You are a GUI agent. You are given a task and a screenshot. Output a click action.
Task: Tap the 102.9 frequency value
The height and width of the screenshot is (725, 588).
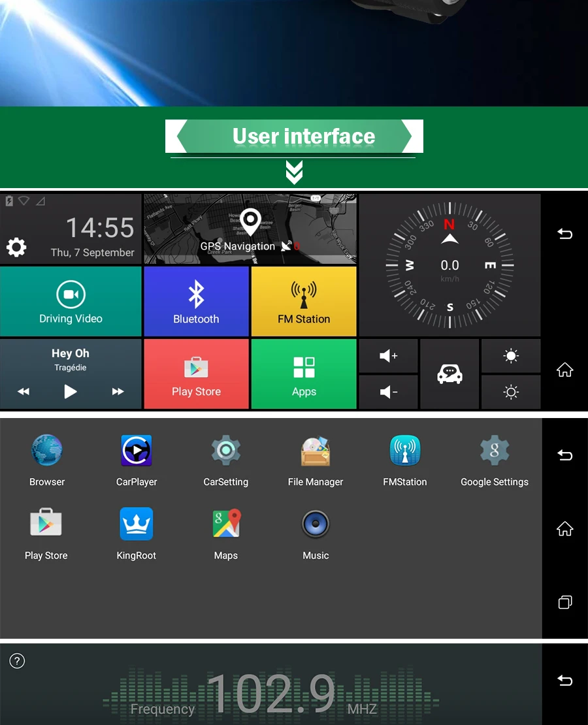pyautogui.click(x=271, y=694)
